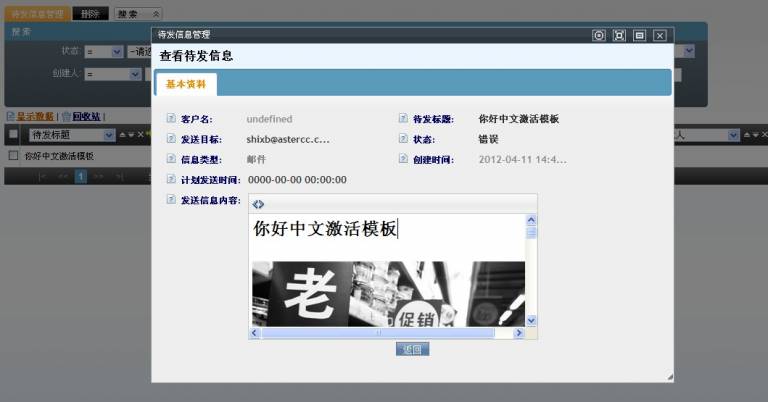This screenshot has width=768, height=402.
Task: Click the document icon beside 客户名
Action: point(171,119)
